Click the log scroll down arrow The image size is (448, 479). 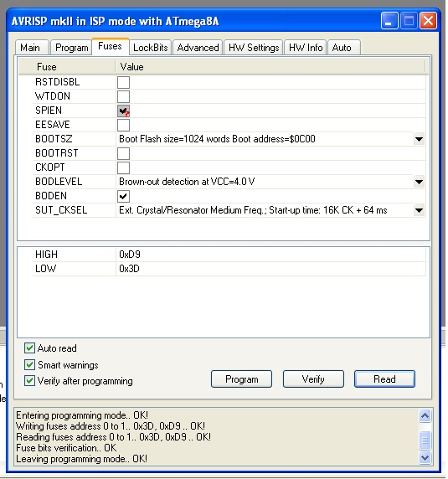425,458
